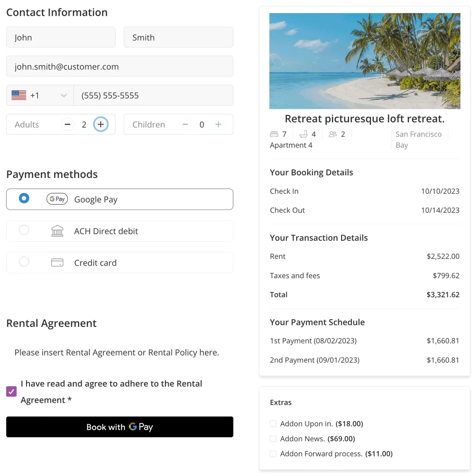This screenshot has height=476, width=475.
Task: Uncheck the Rental Agreement checkbox
Action: (x=11, y=391)
